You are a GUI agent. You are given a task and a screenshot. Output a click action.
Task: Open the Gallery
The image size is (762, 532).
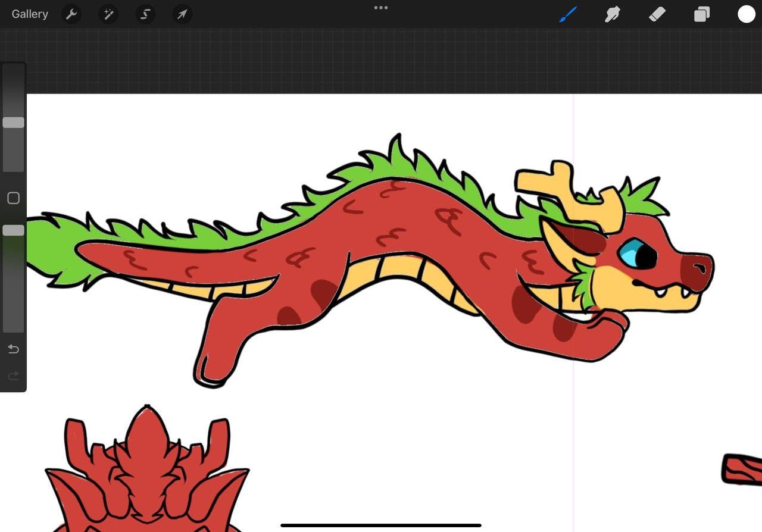click(30, 14)
